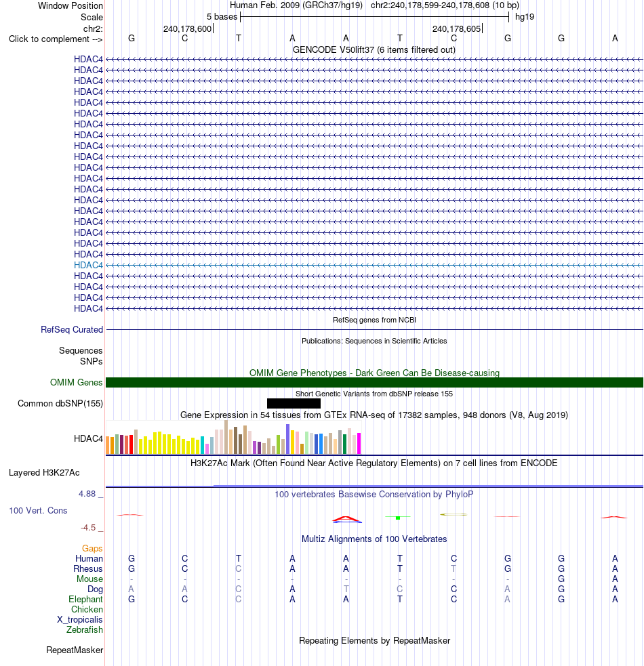Select the Rhesus species label
The height and width of the screenshot is (666, 644).
(88, 568)
